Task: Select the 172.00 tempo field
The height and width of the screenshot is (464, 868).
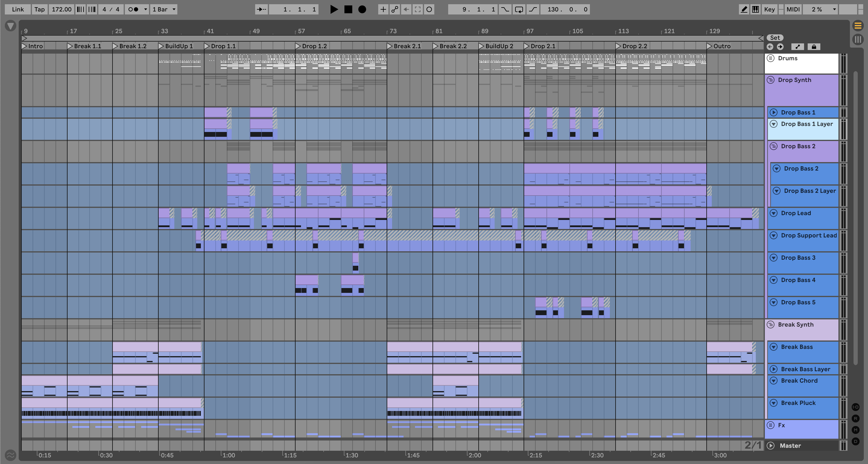Action: (x=61, y=9)
